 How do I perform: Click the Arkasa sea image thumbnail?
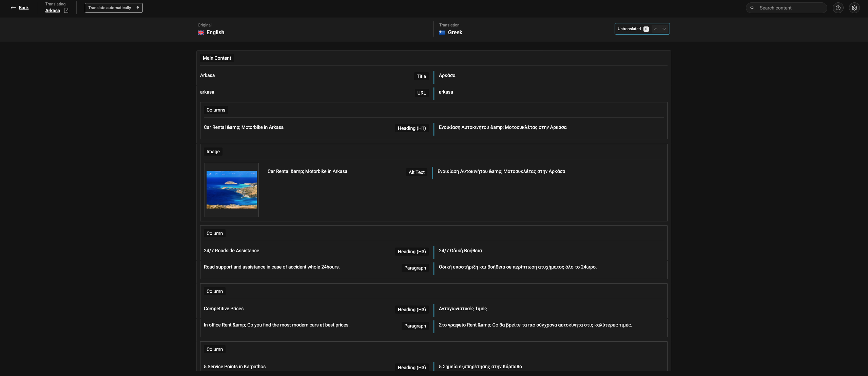coord(232,190)
